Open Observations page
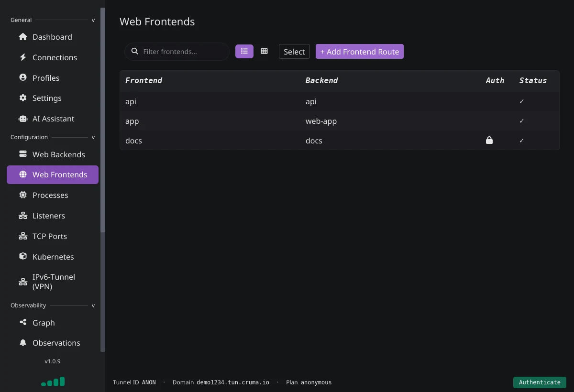Screen dimensions: 574x392 pyautogui.click(x=53, y=343)
